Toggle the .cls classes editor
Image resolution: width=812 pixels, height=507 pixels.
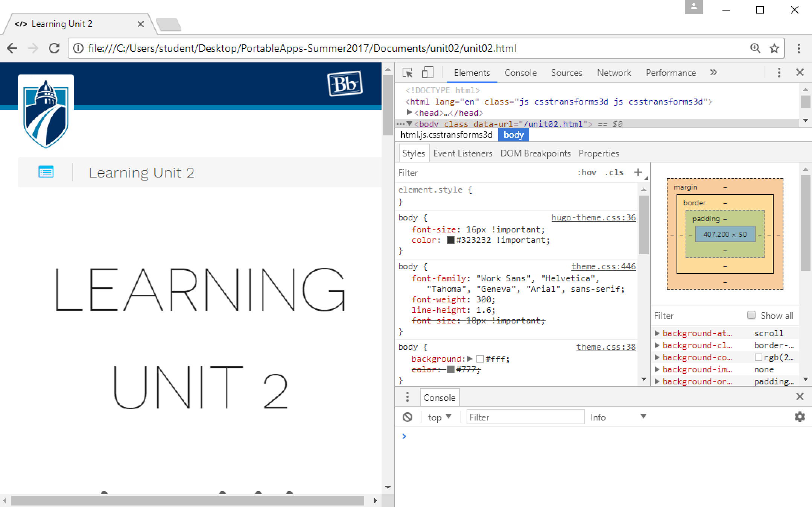pyautogui.click(x=614, y=172)
